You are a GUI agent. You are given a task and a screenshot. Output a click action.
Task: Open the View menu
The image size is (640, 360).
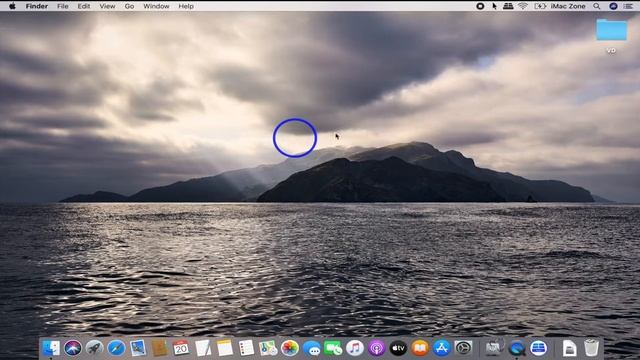(x=107, y=6)
